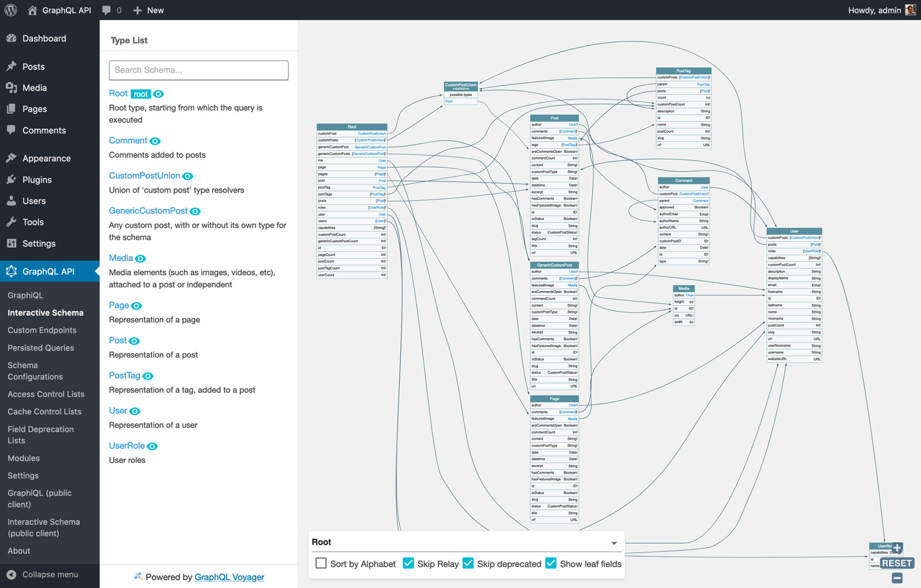Select the PostTag node header in graph
This screenshot has width=921, height=588.
coord(683,71)
